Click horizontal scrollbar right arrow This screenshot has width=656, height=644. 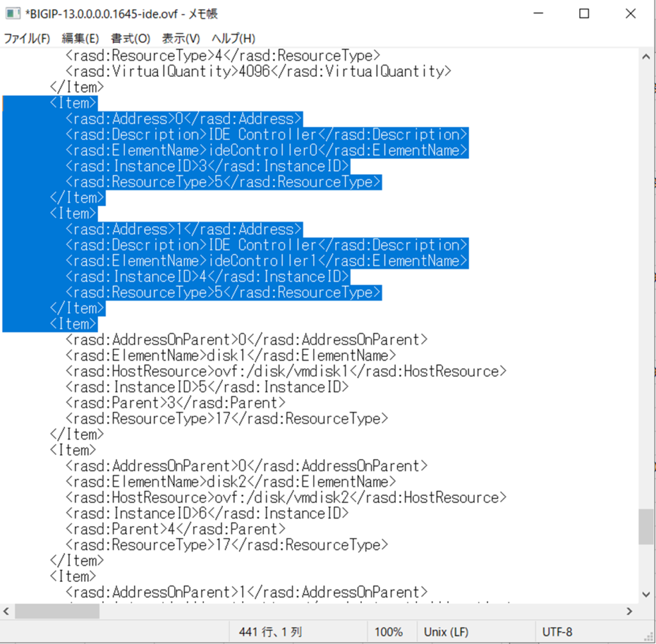pyautogui.click(x=630, y=611)
